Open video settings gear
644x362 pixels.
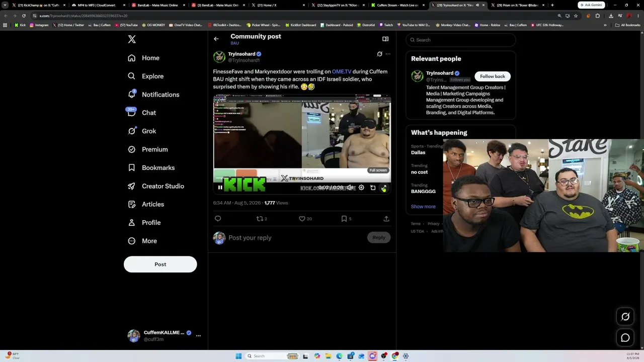pos(361,188)
